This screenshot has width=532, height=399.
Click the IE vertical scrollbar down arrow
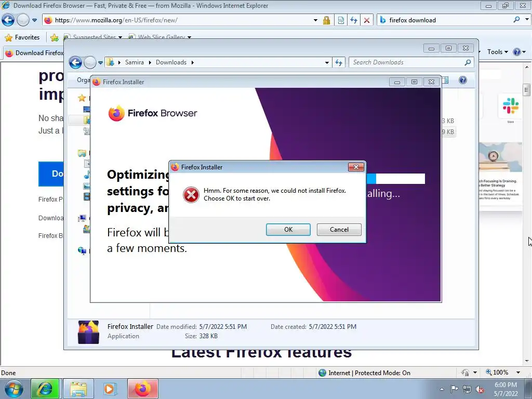pos(527,362)
